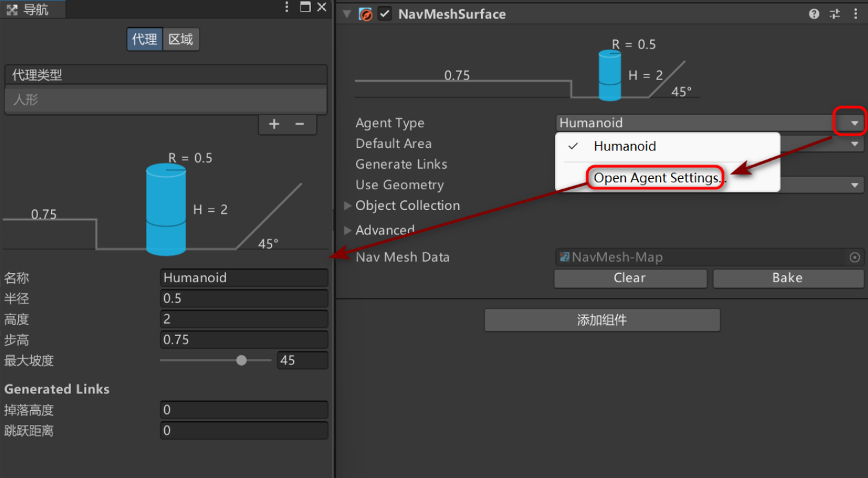Image resolution: width=868 pixels, height=478 pixels.
Task: Maximize the 导航 navigation window
Action: coord(305,8)
